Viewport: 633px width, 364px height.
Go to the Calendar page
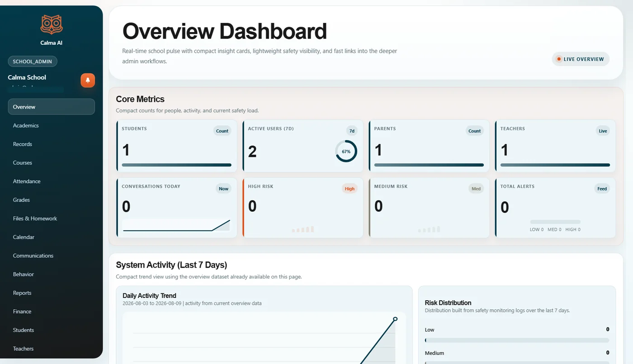(x=51, y=237)
